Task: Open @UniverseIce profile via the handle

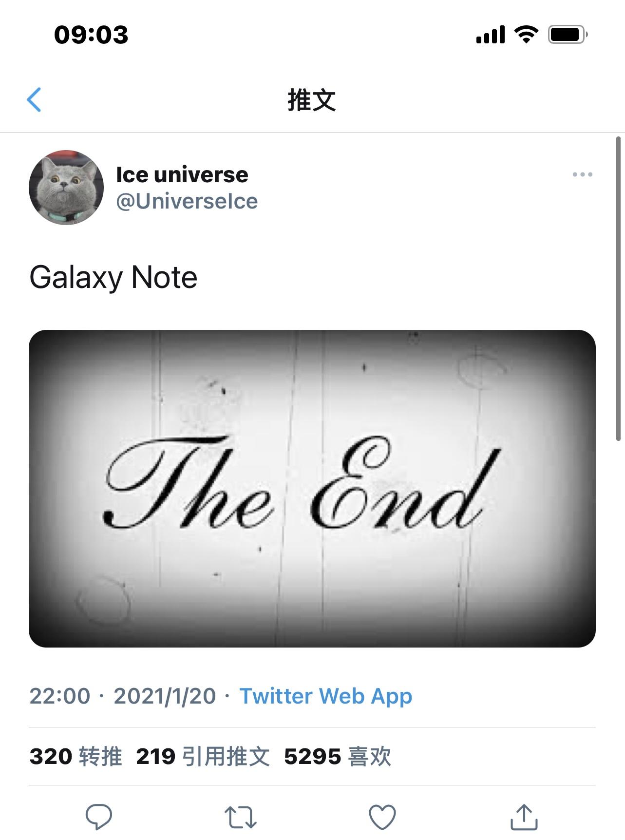Action: pos(187,201)
